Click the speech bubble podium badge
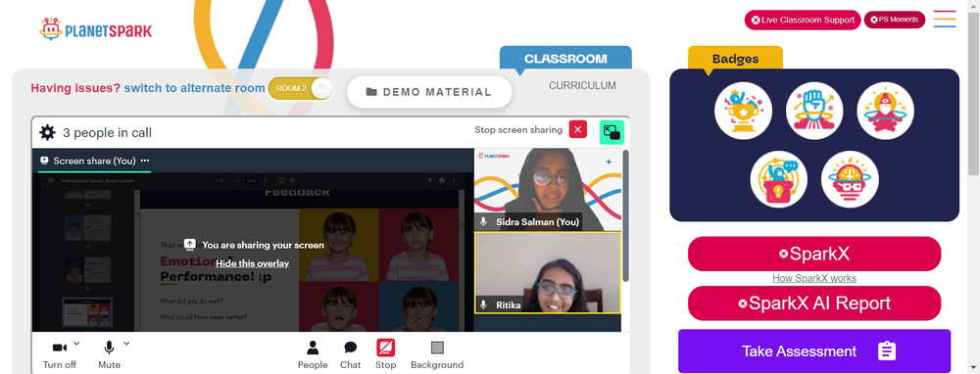Viewport: 980px width, 374px height. (x=779, y=179)
